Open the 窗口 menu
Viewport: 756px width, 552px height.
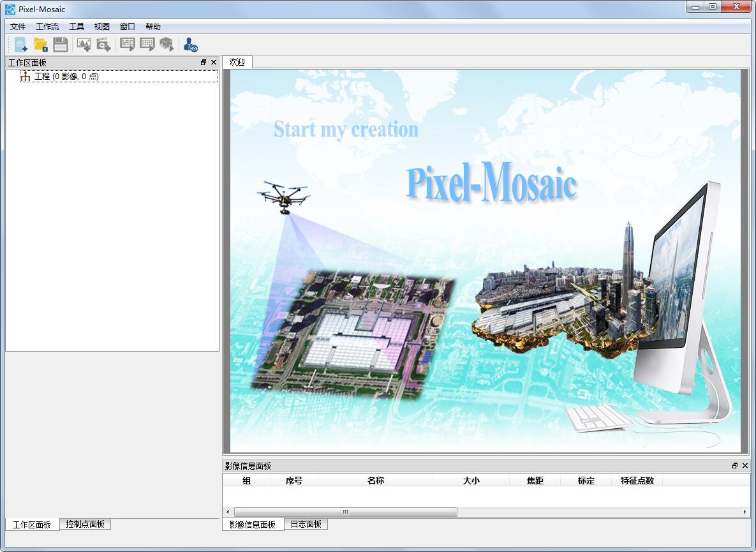(x=128, y=27)
